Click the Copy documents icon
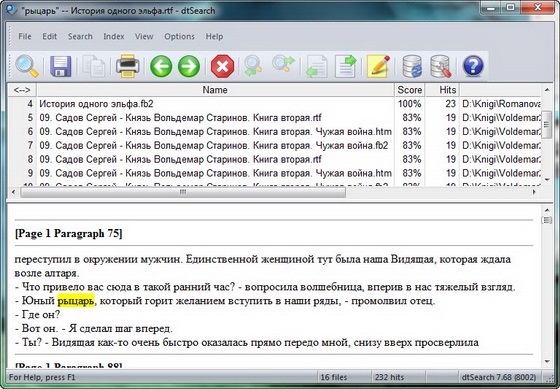The width and height of the screenshot is (560, 389). [94, 66]
